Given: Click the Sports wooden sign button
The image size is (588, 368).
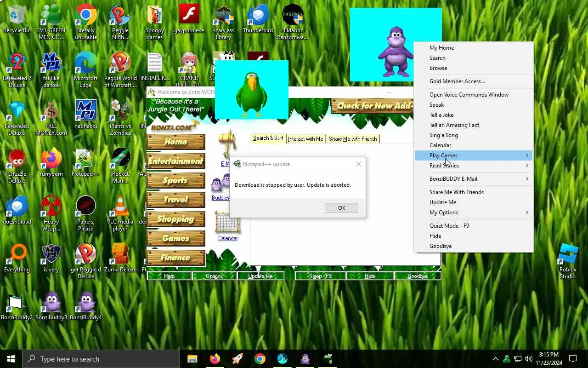Looking at the screenshot, I should coord(175,181).
